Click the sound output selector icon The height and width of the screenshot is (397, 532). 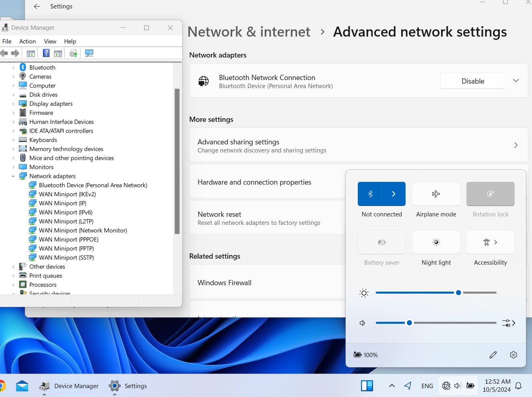[508, 323]
